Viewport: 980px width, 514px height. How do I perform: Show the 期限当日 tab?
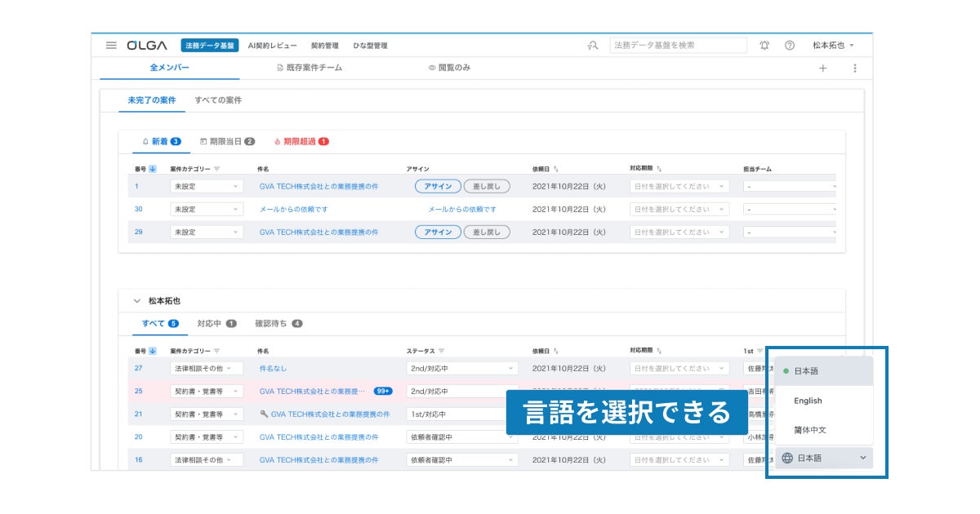pos(228,141)
